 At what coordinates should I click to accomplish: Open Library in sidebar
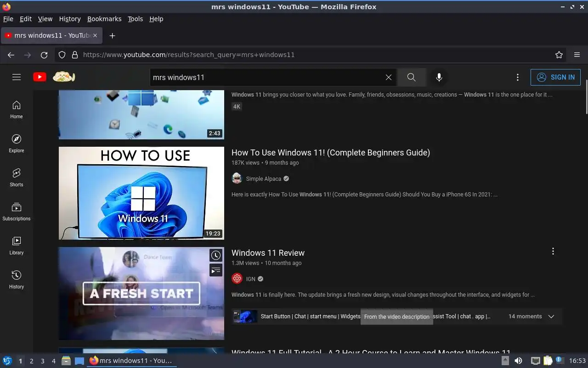click(17, 246)
